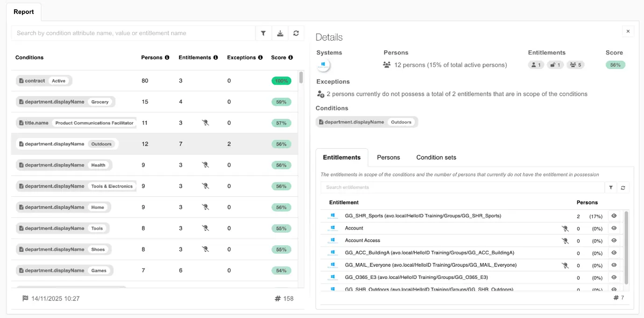Viewport: 644px width, 318px height.
Task: Refresh the conditions report list
Action: click(x=296, y=33)
